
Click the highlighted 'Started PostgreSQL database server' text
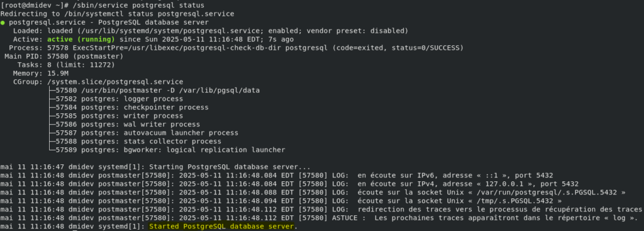tap(222, 227)
